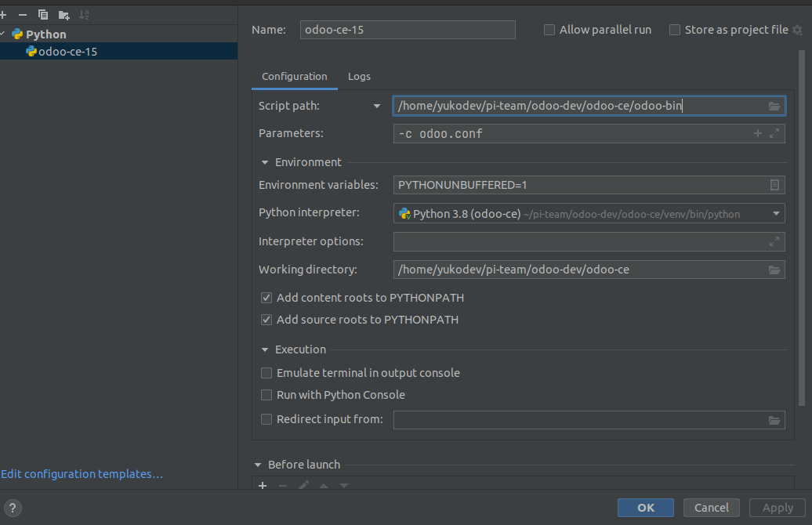
Task: Add a new run configuration
Action: (5, 14)
